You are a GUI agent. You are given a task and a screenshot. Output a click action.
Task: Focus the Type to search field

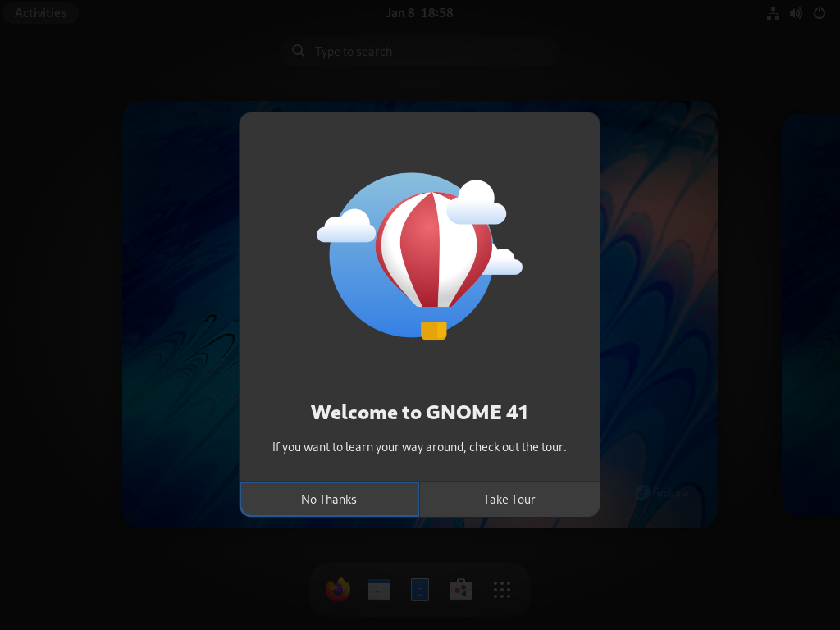pyautogui.click(x=419, y=52)
